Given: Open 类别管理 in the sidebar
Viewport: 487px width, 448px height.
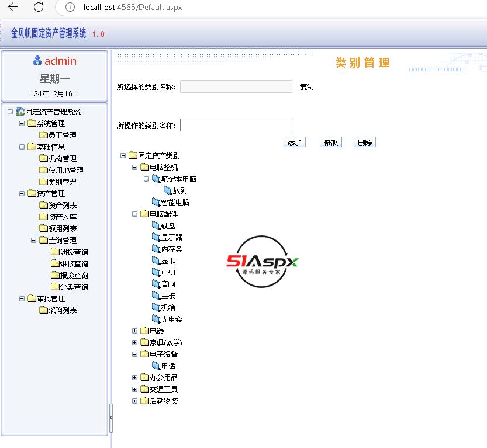Looking at the screenshot, I should (62, 182).
